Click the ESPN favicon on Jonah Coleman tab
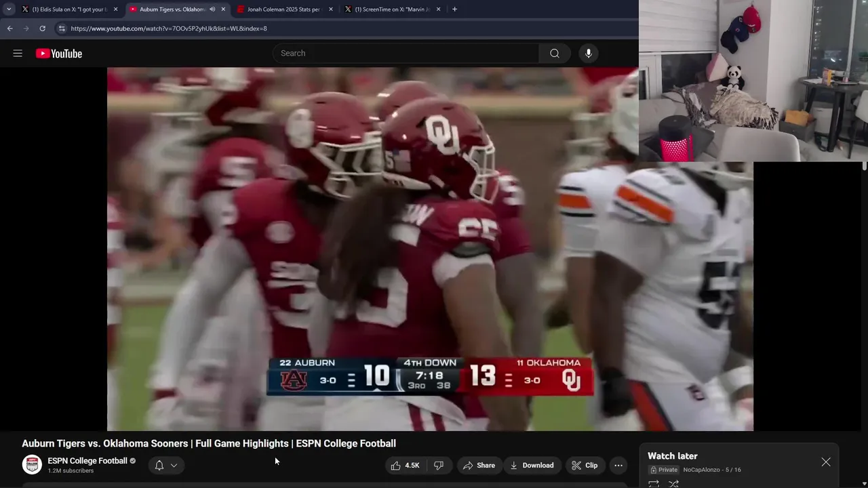Viewport: 868px width, 488px height. pyautogui.click(x=241, y=9)
